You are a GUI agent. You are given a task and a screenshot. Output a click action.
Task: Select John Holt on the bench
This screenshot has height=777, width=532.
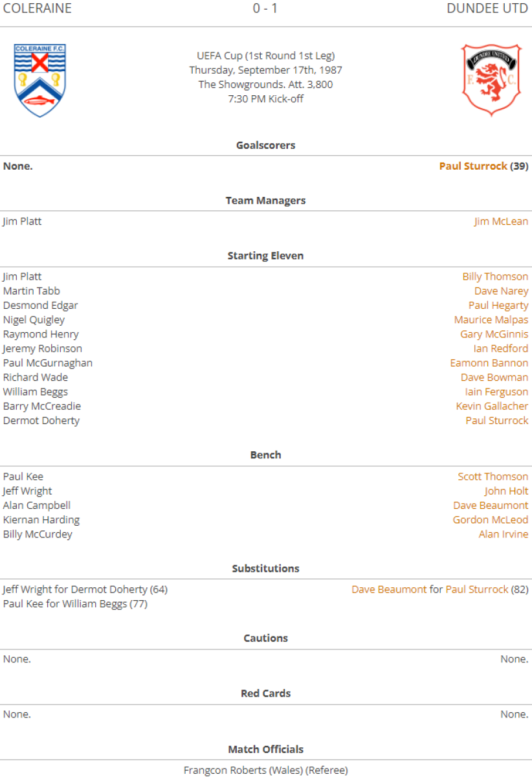point(506,491)
